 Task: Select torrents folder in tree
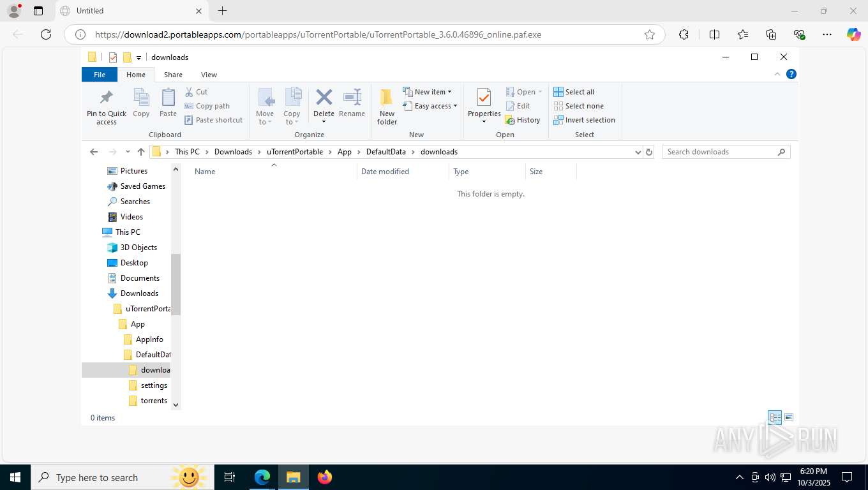click(x=154, y=401)
